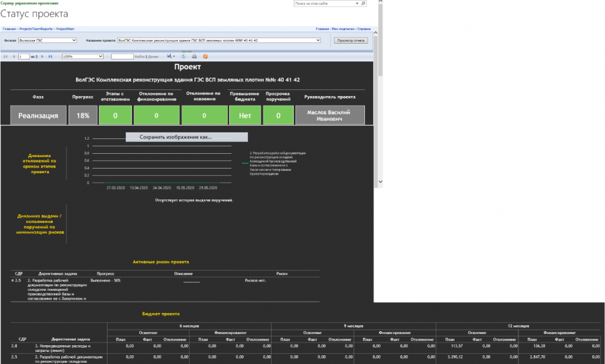Click Выполнено - 50% progress cell

pyautogui.click(x=106, y=280)
